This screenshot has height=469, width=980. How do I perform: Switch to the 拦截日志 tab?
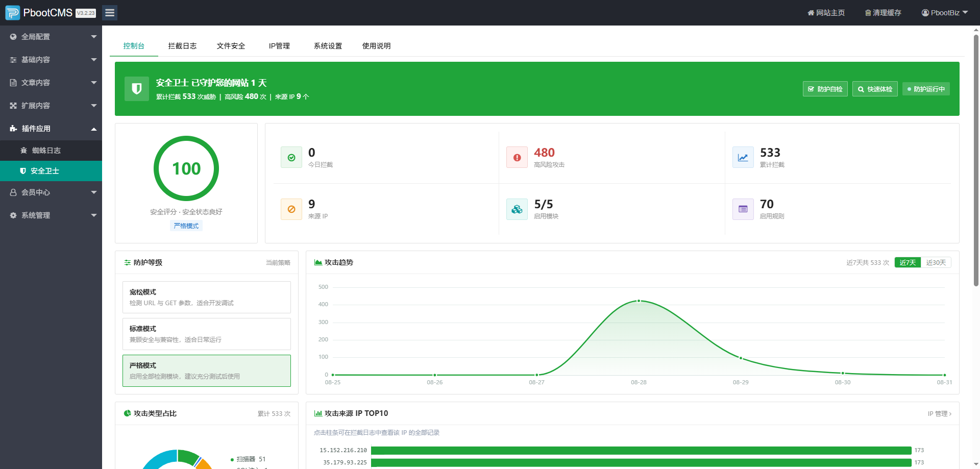182,46
